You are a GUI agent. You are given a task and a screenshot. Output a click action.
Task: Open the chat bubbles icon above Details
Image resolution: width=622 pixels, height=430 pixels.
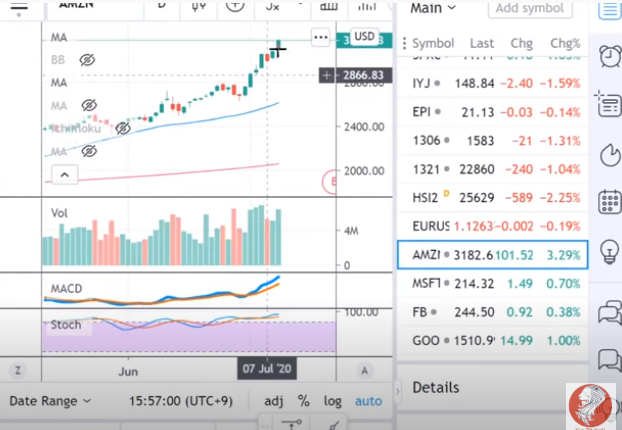click(x=610, y=313)
